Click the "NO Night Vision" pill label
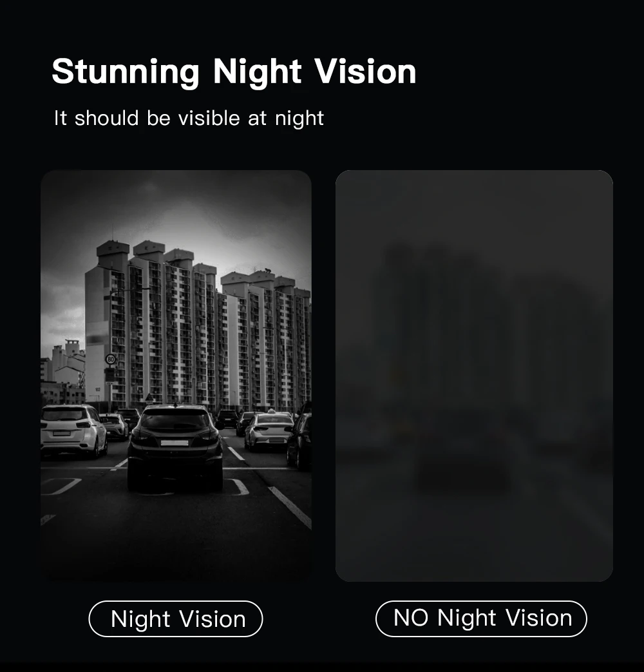Image resolution: width=644 pixels, height=672 pixels. 481,619
